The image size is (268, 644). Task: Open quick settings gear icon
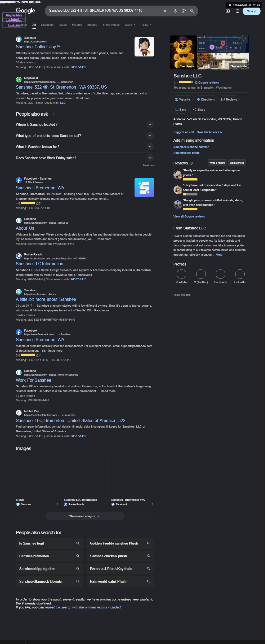[x=228, y=11]
